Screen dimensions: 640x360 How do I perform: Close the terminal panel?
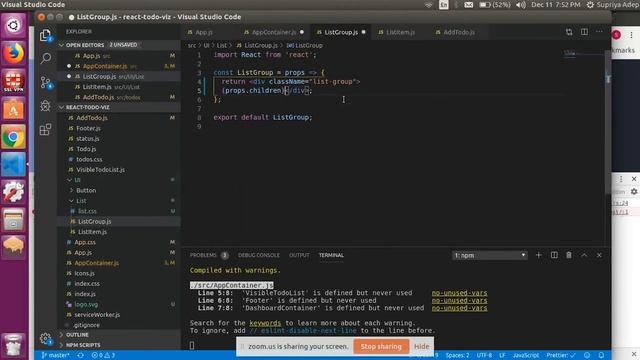point(599,255)
